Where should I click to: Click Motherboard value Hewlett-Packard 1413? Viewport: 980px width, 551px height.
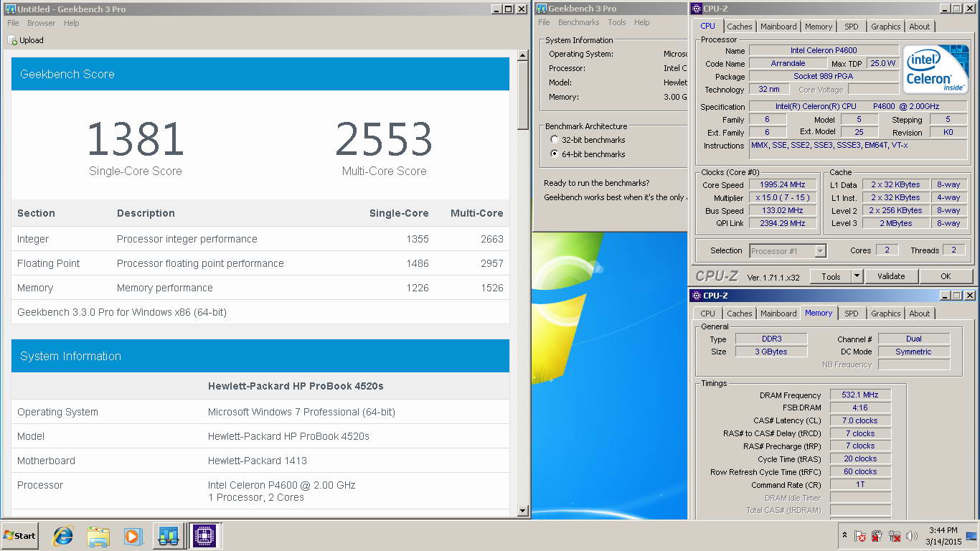[258, 461]
